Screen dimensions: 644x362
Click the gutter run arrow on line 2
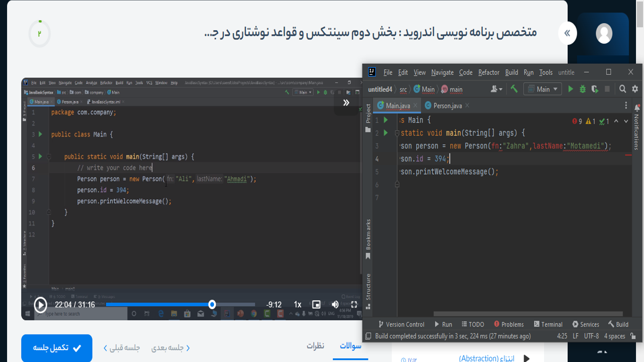point(385,133)
